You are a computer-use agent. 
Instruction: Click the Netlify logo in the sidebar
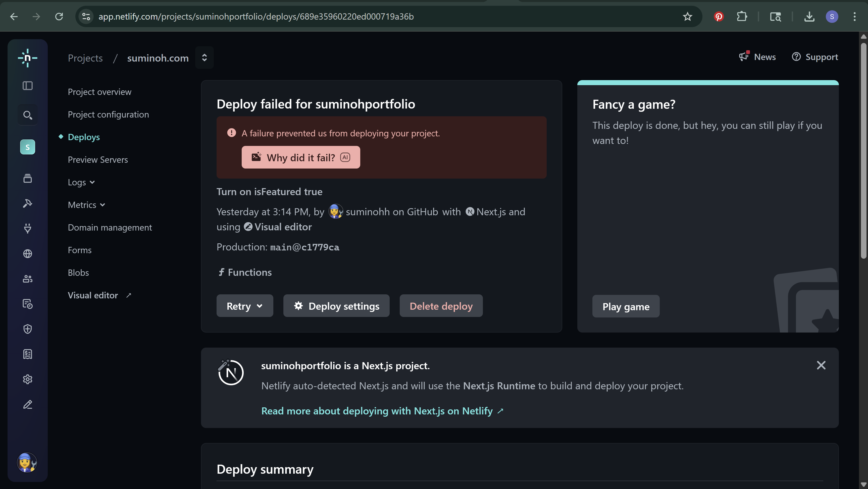(28, 58)
